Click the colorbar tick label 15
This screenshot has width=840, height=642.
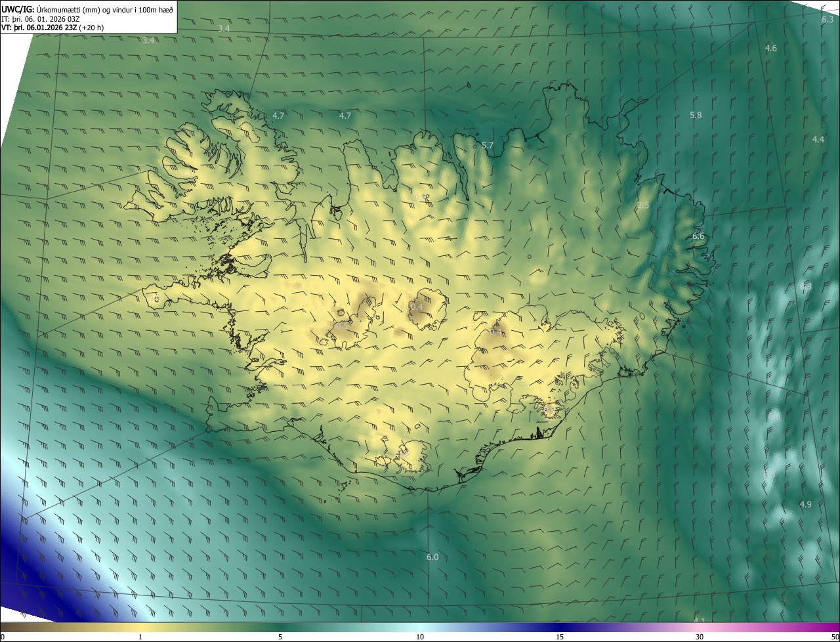560,637
